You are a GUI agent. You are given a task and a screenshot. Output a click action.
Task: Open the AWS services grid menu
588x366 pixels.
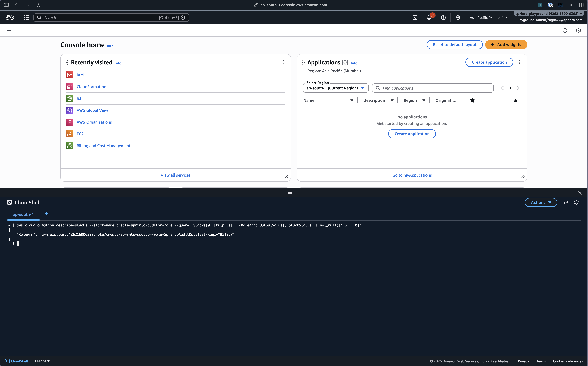[26, 17]
